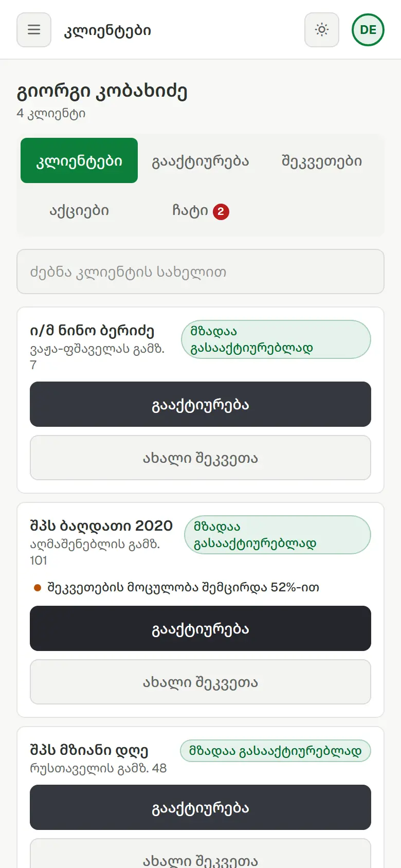Activate client შპს ბაღდათი 2020
Screen dimensions: 401x868
click(200, 628)
